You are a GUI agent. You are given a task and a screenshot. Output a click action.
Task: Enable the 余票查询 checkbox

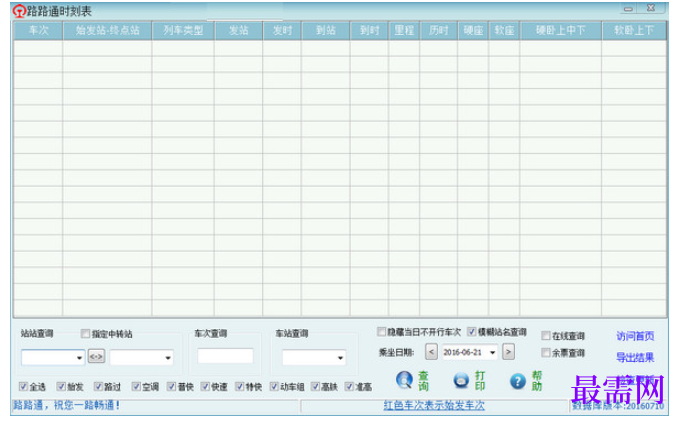tap(546, 352)
